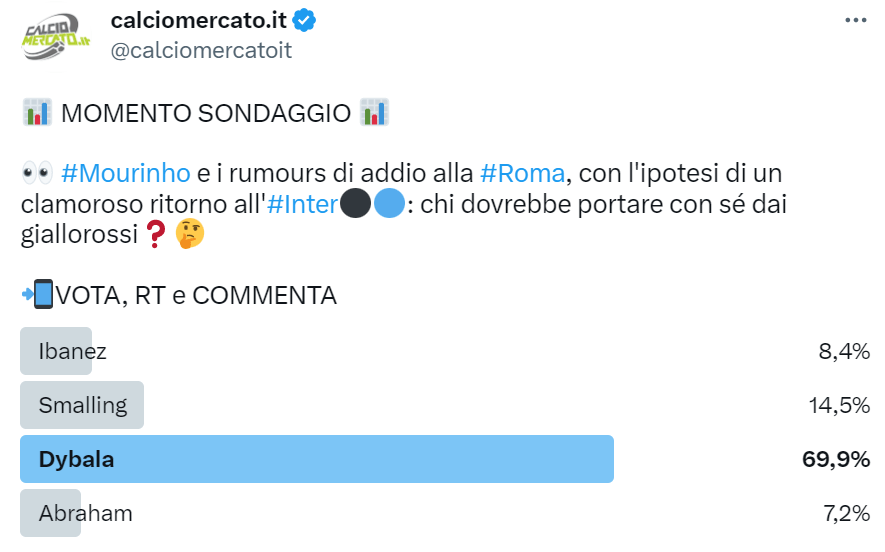
Task: Open the three-dot more options menu
Action: coord(855,20)
